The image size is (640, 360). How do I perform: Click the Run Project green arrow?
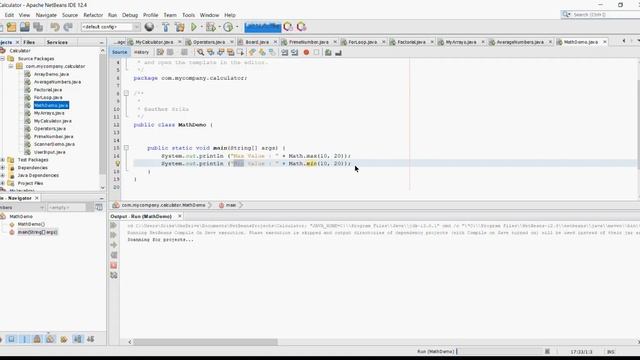click(194, 27)
